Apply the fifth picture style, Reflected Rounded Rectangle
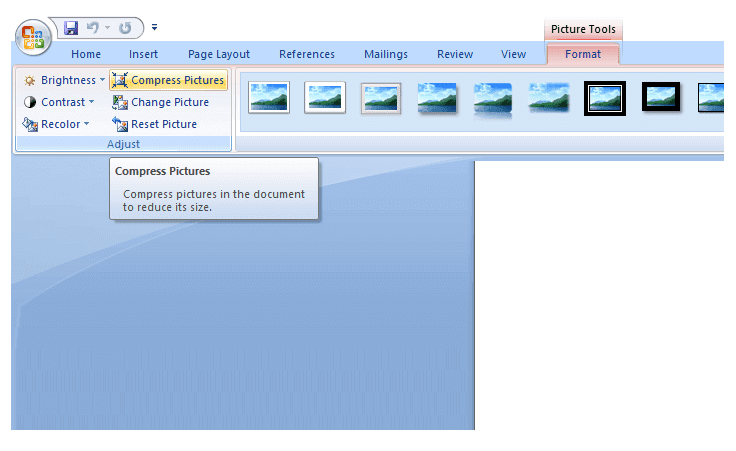 tap(493, 99)
